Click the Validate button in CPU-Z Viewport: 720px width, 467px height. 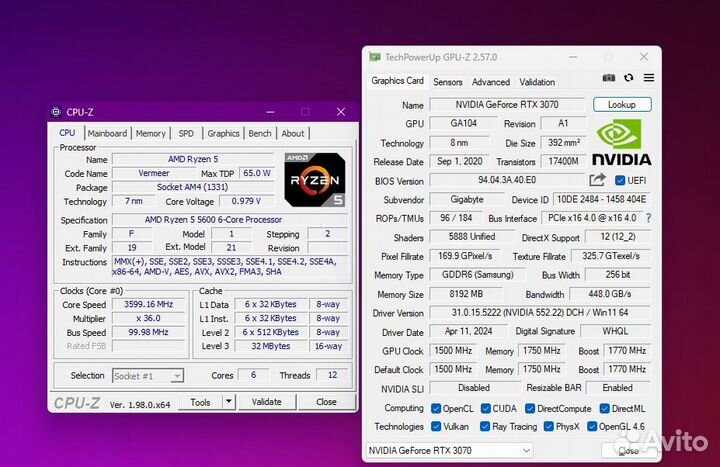pos(267,402)
